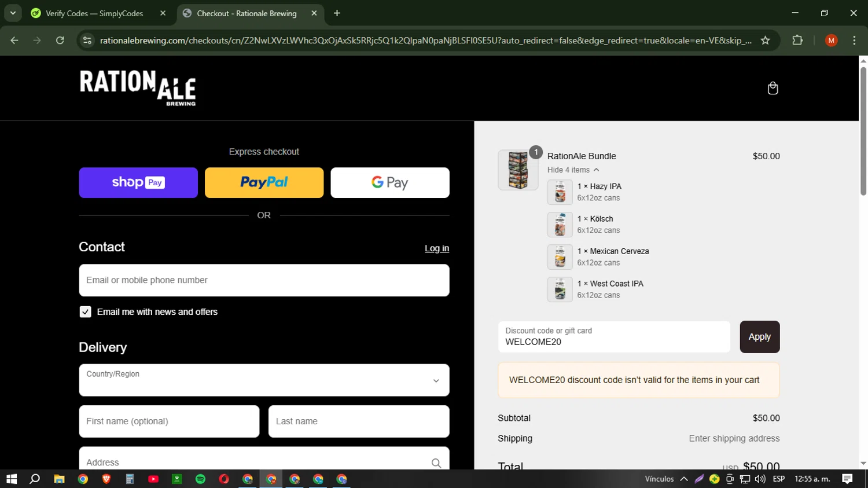868x488 pixels.
Task: Click the RationAle Bundle thumbnail
Action: pyautogui.click(x=518, y=170)
